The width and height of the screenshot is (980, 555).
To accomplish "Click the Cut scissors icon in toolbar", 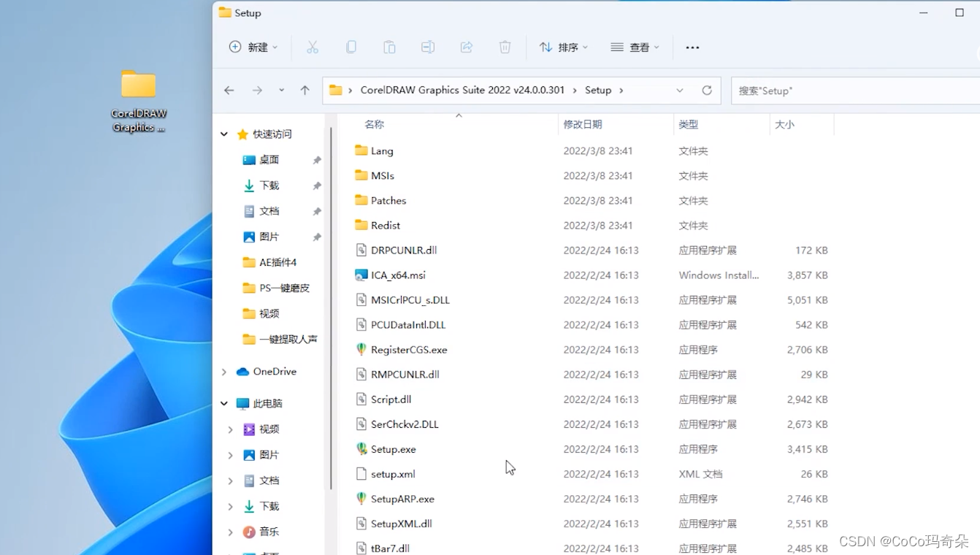I will click(313, 47).
